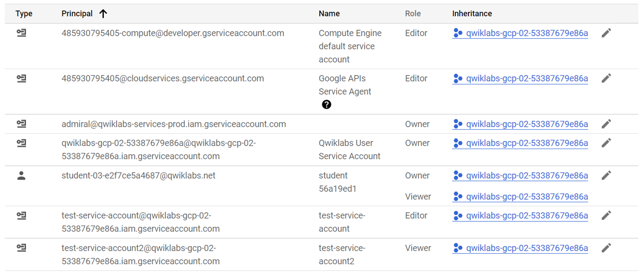Edit the admiral@qwiklabs-services-prod principal
Screen dimensions: 644x273
pyautogui.click(x=606, y=124)
